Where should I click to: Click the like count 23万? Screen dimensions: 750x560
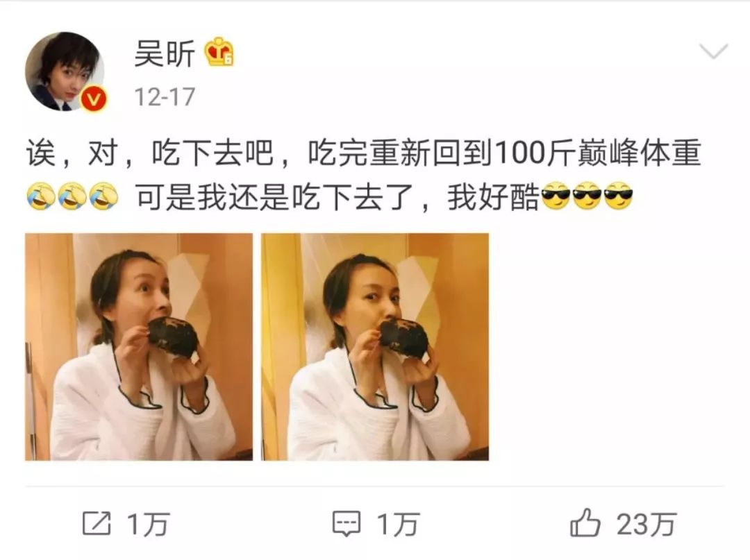tap(647, 524)
